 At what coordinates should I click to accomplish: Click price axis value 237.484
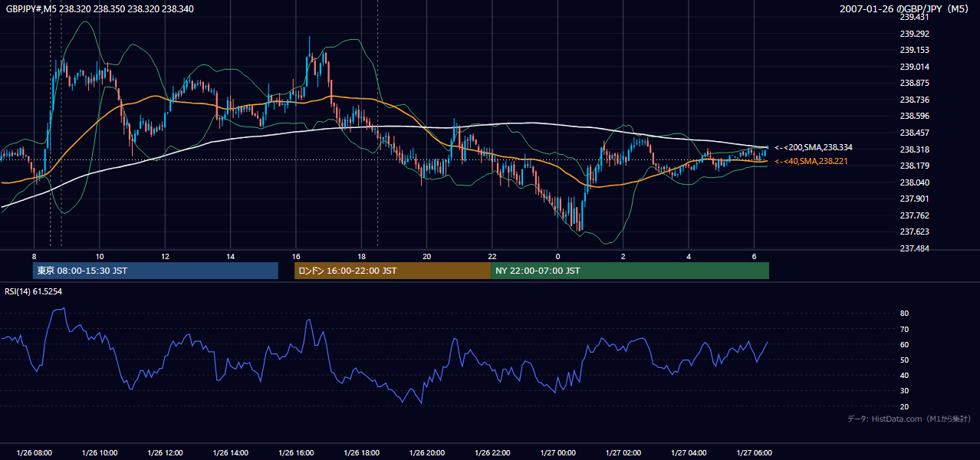[915, 248]
